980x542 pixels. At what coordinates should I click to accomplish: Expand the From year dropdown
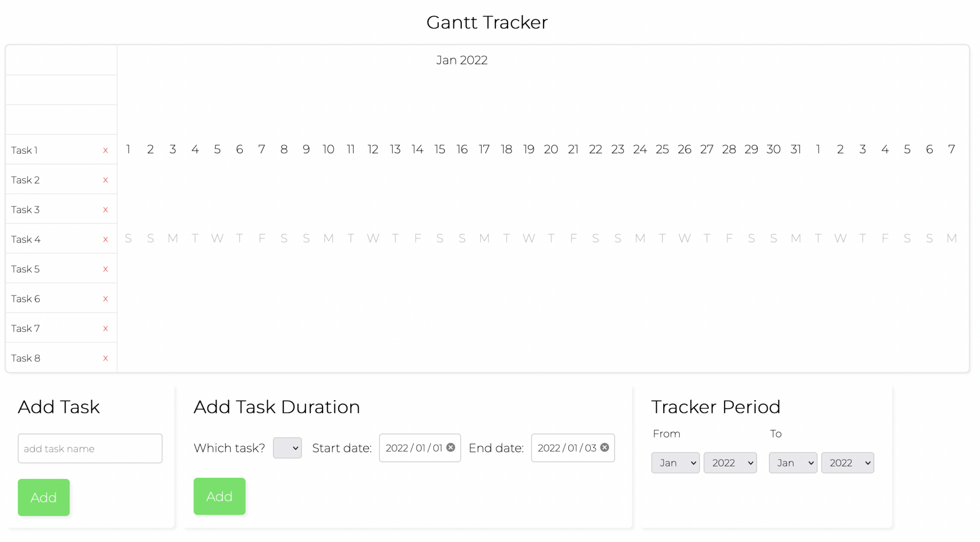tap(730, 463)
